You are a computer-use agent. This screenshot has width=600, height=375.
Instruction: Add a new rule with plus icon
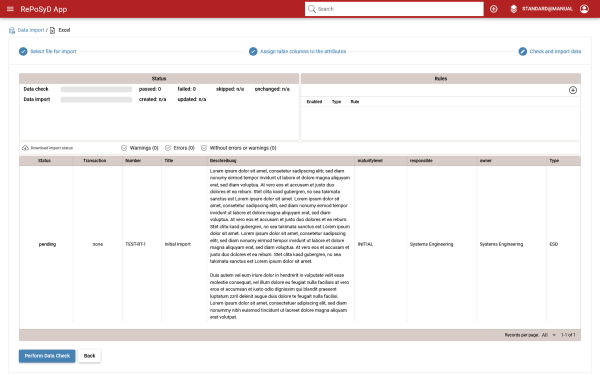[572, 90]
